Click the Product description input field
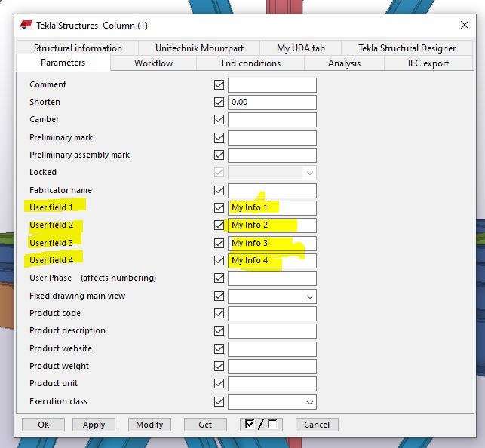Viewport: 485px width, 448px height. coord(272,331)
